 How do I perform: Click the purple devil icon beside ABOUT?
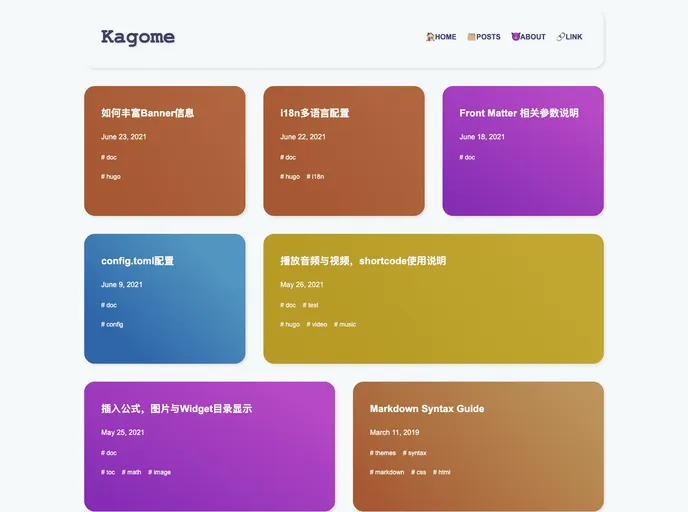tap(516, 37)
